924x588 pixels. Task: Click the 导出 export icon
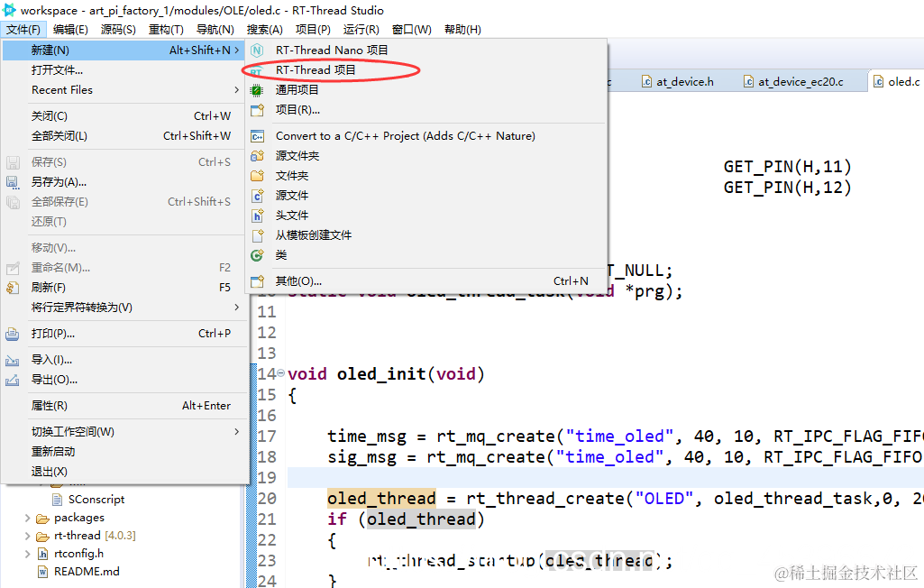pos(13,381)
